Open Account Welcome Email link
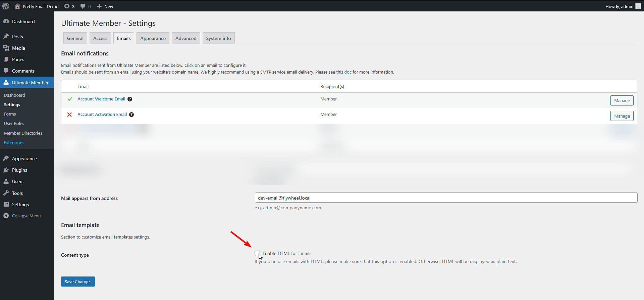This screenshot has width=644, height=300. pyautogui.click(x=101, y=99)
